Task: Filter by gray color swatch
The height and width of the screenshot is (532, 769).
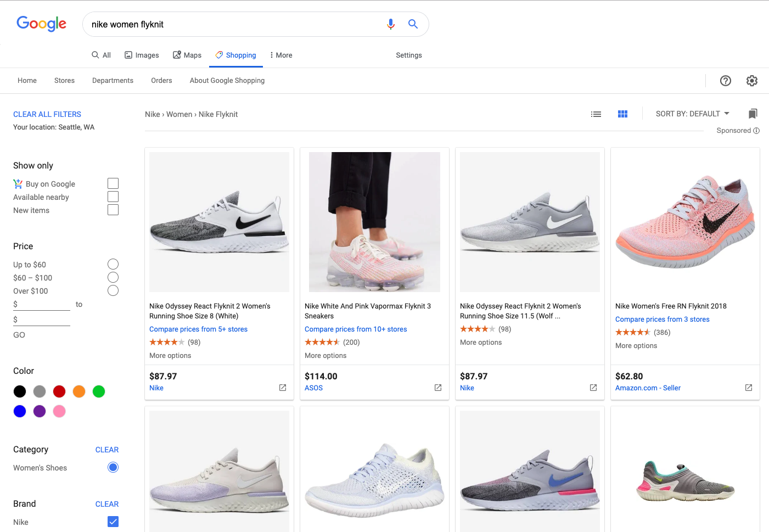Action: [40, 391]
